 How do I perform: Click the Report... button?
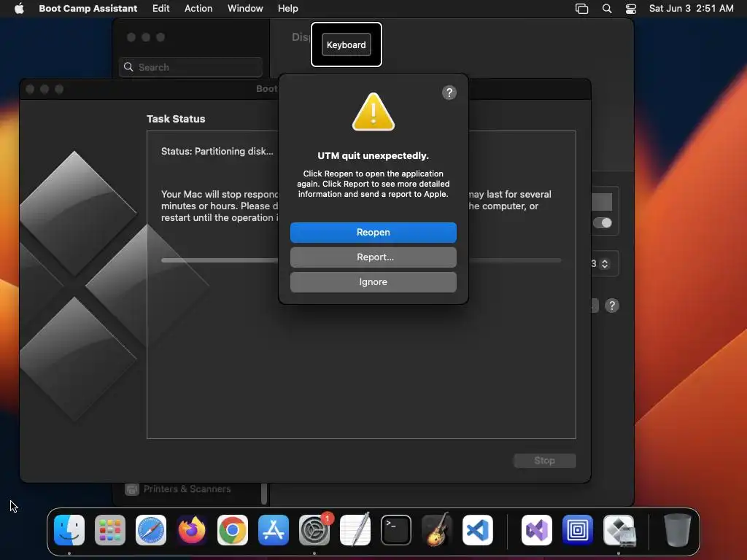point(373,257)
